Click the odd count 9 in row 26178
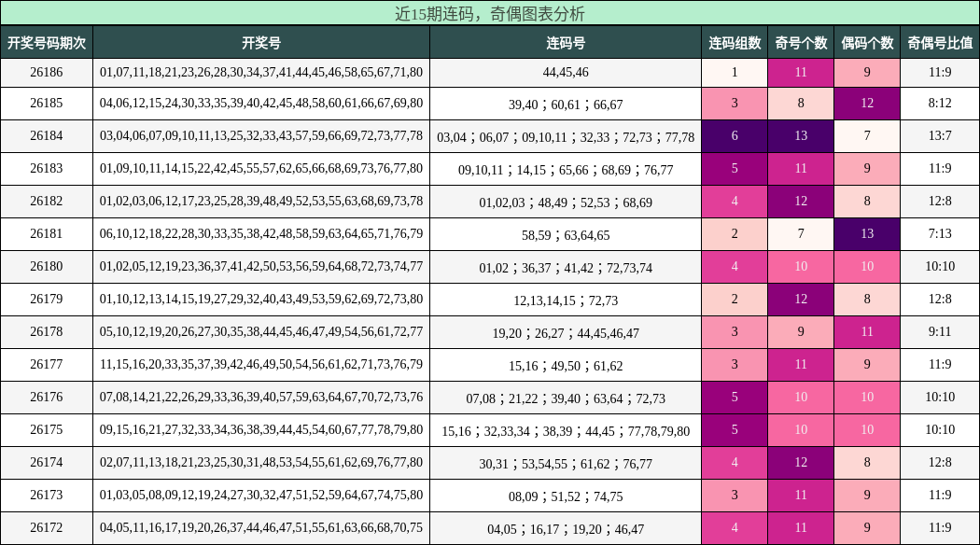980x545 pixels. 801,331
